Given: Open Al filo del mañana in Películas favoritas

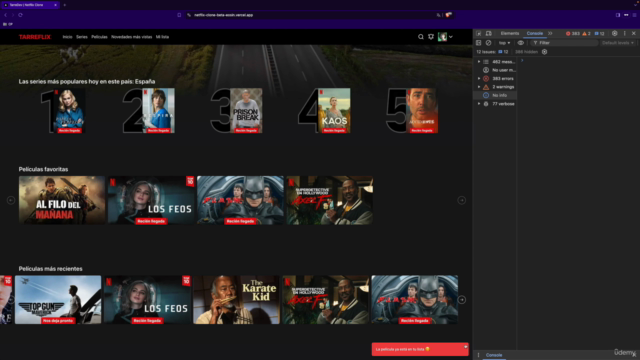Looking at the screenshot, I should tap(62, 200).
